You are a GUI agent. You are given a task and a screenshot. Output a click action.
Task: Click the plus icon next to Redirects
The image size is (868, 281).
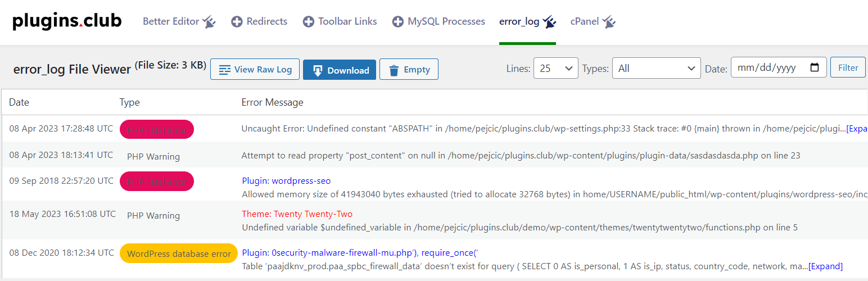237,22
